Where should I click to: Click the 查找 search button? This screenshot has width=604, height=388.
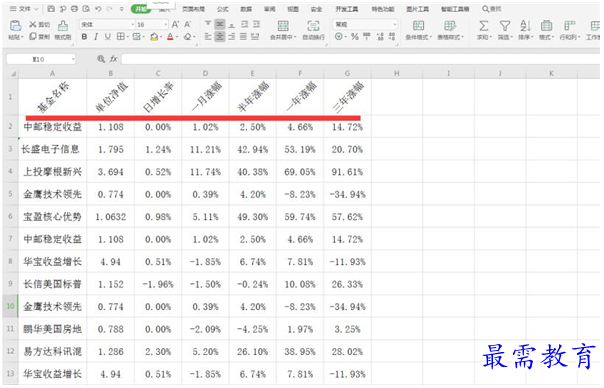coord(492,8)
